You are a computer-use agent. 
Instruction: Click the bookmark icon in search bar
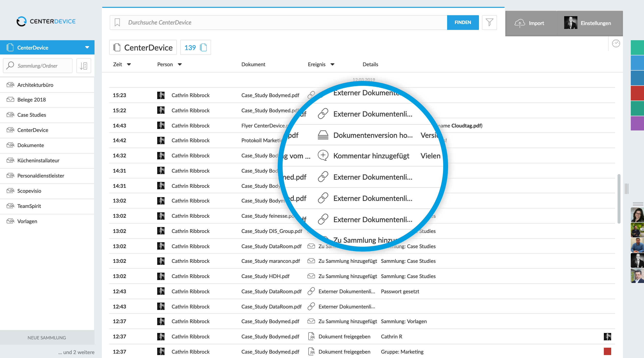pyautogui.click(x=117, y=23)
